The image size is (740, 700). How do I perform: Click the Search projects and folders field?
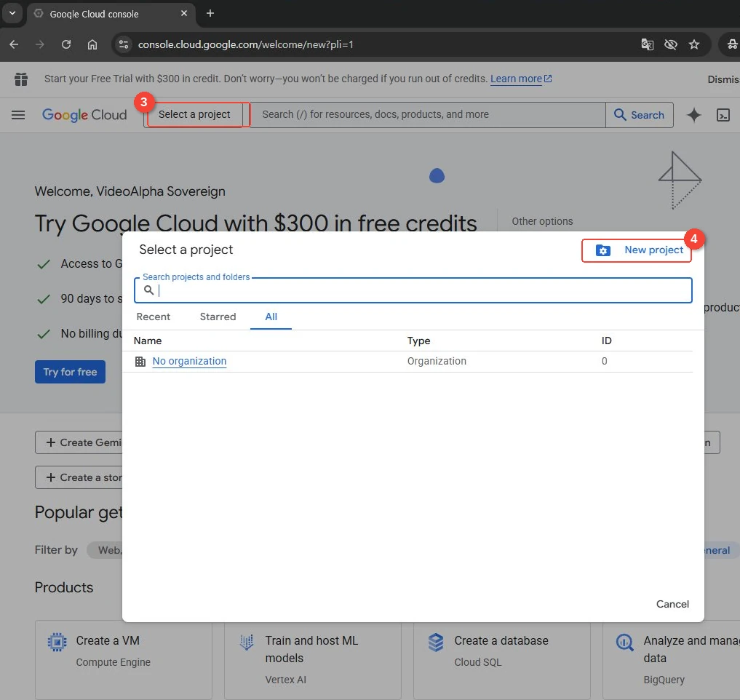413,290
